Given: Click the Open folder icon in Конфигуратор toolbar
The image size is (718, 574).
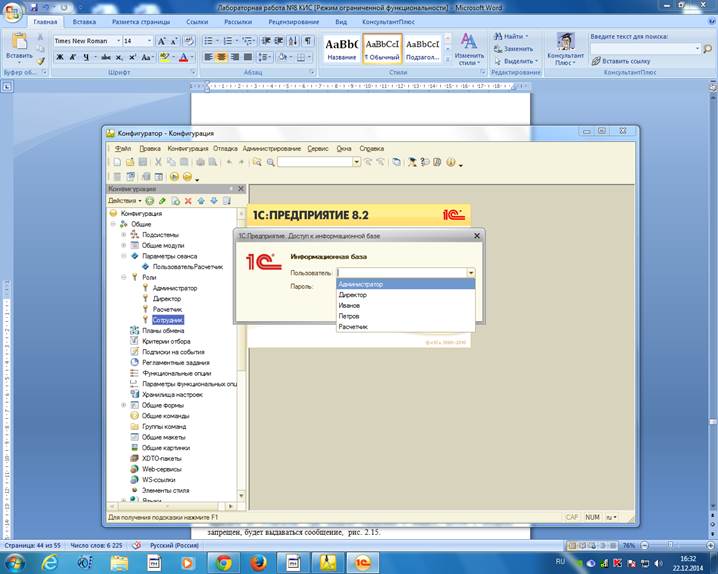Looking at the screenshot, I should click(x=130, y=162).
